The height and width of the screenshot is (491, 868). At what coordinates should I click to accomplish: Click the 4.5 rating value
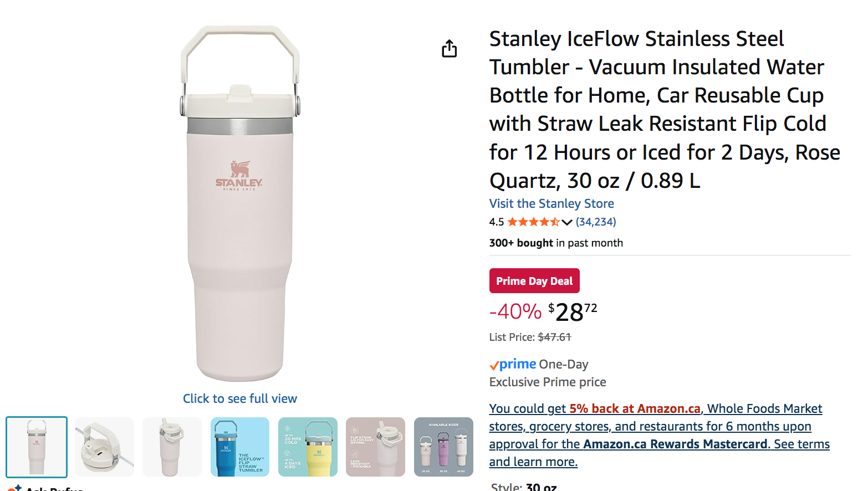(496, 221)
